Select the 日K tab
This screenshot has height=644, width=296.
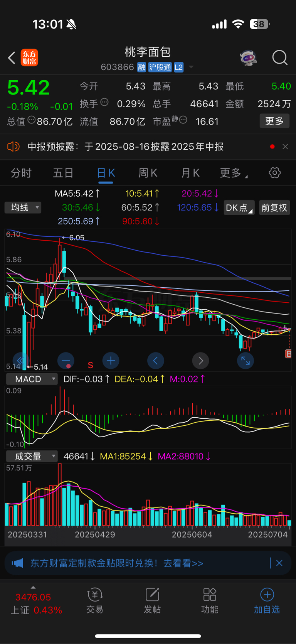pyautogui.click(x=106, y=173)
